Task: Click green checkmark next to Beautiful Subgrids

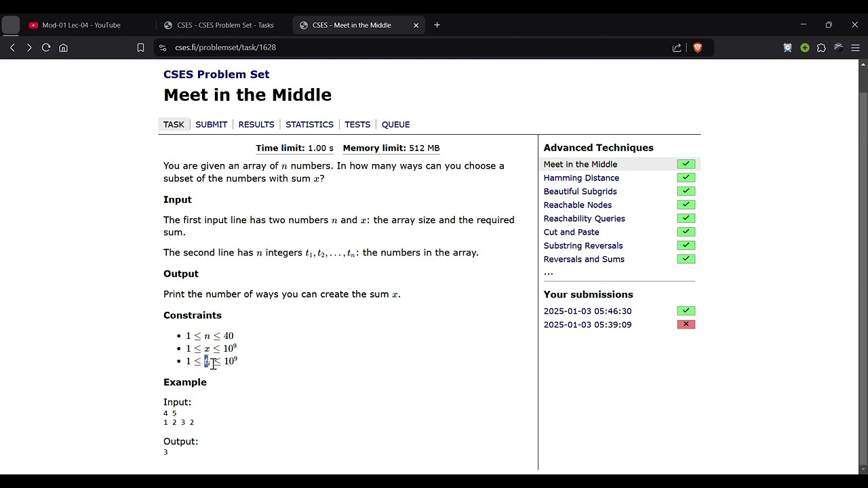Action: tap(686, 191)
